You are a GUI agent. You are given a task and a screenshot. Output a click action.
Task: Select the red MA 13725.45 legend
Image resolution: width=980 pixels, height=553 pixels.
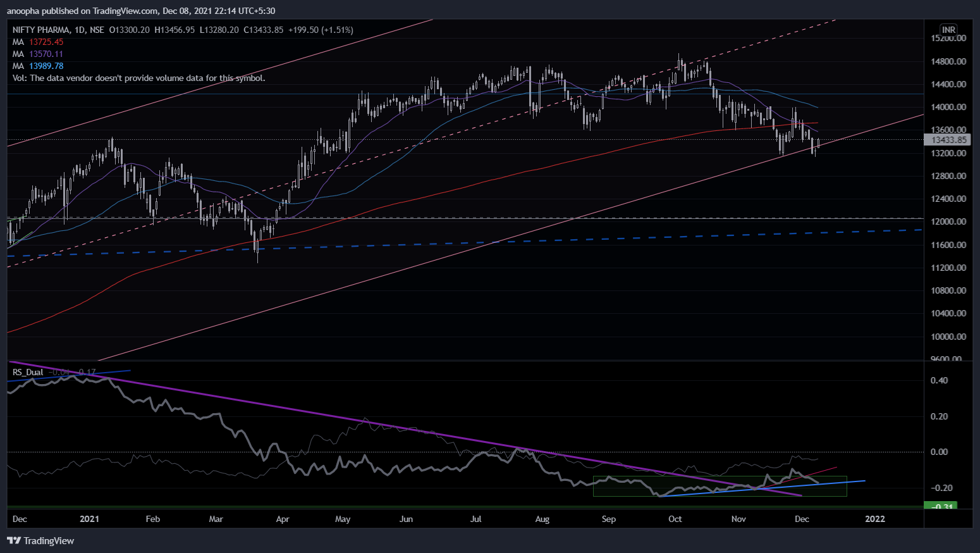tap(38, 42)
